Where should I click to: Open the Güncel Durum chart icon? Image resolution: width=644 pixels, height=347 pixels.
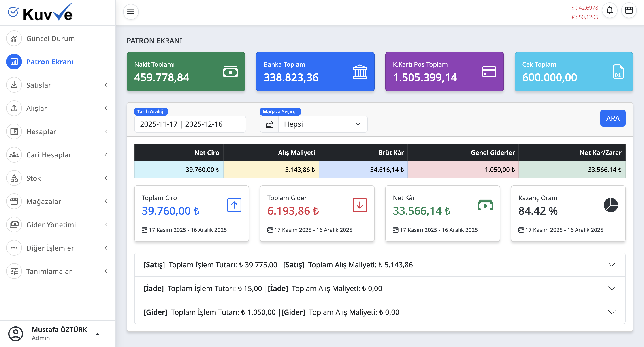coord(14,38)
